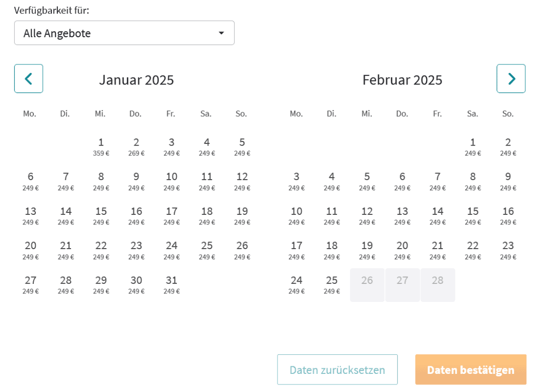Choose February 14 as the date
This screenshot has height=392, width=554.
[x=438, y=215]
